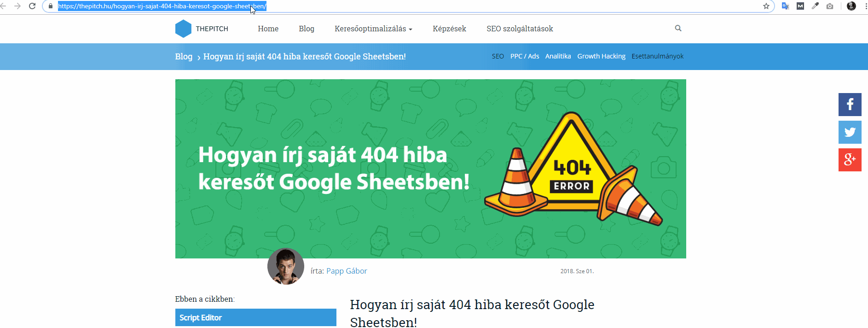This screenshot has width=868, height=328.
Task: Click the author name Papp Gábor
Action: (347, 271)
